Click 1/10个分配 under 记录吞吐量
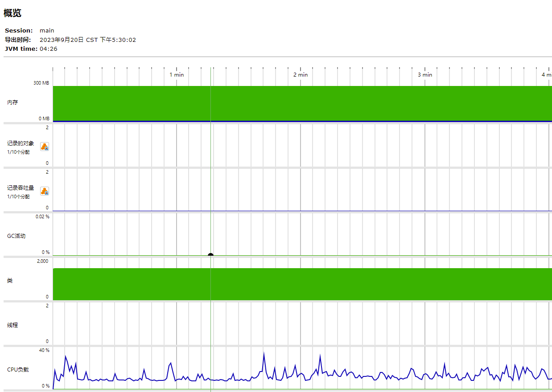 18,196
